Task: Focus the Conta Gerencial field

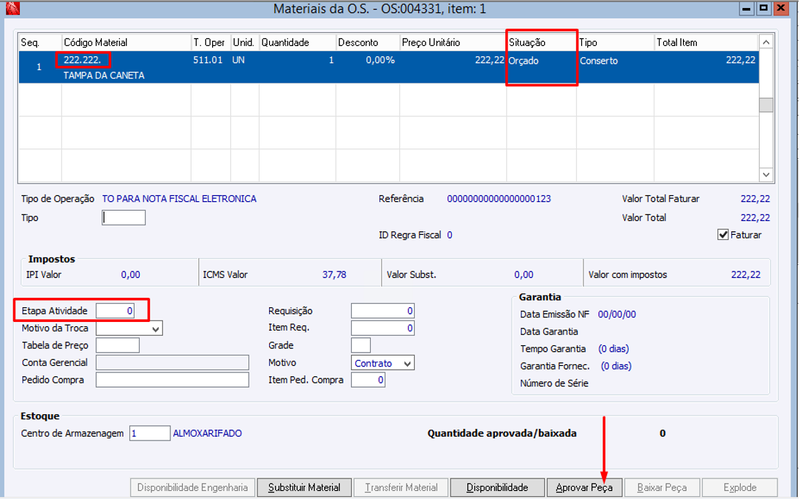Action: (172, 363)
